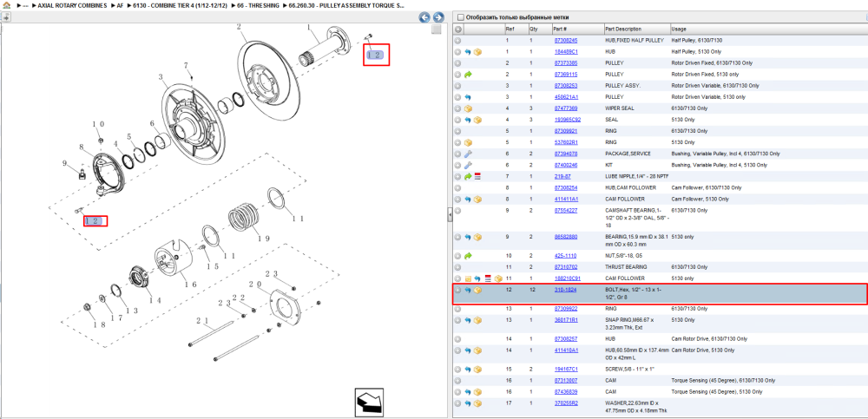Open the next diagram with the right arrow
Screen dimensions: 868x419
[437, 17]
